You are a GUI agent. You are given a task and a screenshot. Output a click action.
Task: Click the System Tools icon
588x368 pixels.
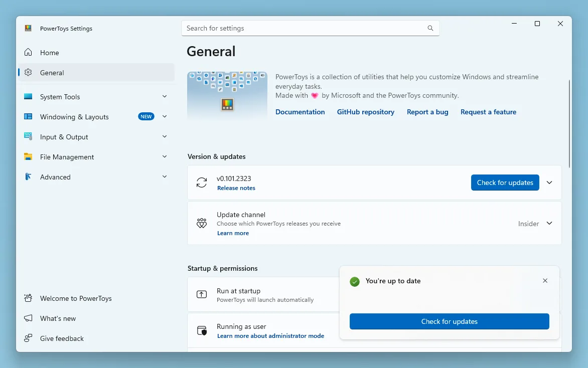[28, 96]
